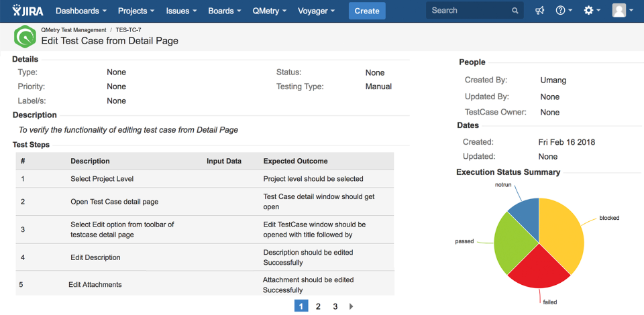644x315 pixels.
Task: Expand the Dashboards dropdown menu
Action: pyautogui.click(x=80, y=11)
